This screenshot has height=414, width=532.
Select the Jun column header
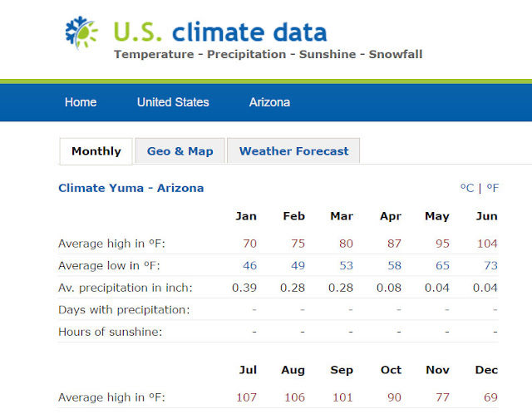point(486,216)
